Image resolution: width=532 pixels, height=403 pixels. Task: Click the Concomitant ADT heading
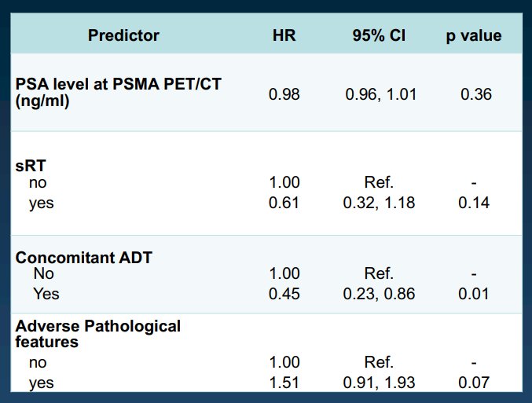pos(84,258)
